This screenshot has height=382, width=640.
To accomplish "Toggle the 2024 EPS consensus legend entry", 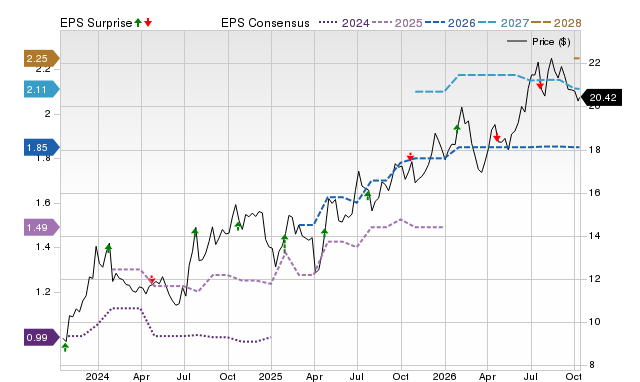I will (344, 23).
